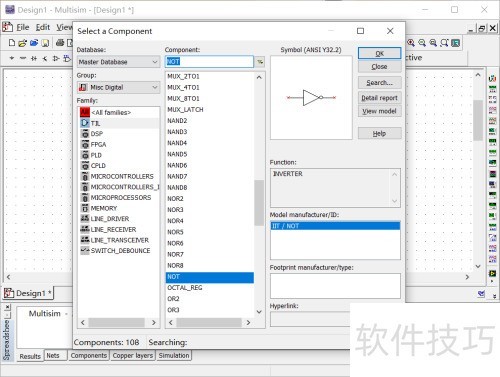The image size is (500, 377).
Task: Click the Multisim document icon beside File
Action: [8, 27]
